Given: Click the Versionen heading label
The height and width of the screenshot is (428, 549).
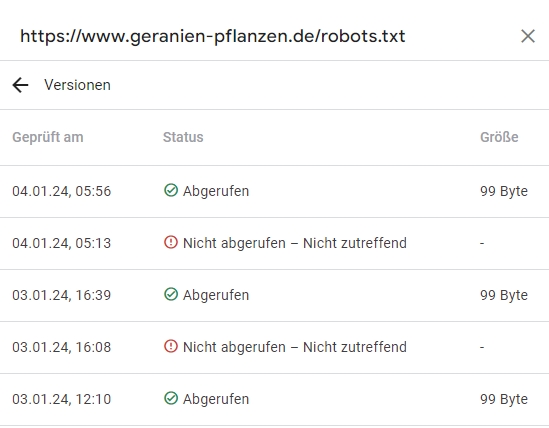Looking at the screenshot, I should tap(77, 85).
